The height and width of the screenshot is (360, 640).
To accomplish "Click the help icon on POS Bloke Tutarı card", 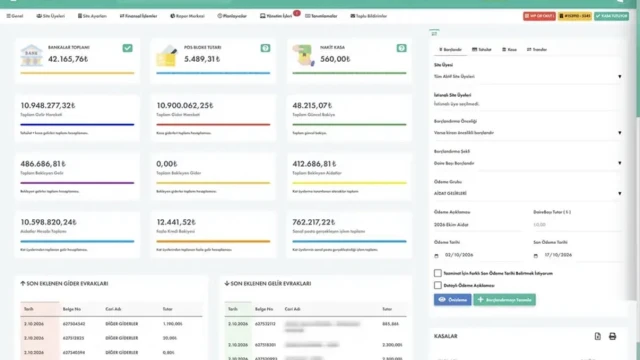I will [265, 48].
